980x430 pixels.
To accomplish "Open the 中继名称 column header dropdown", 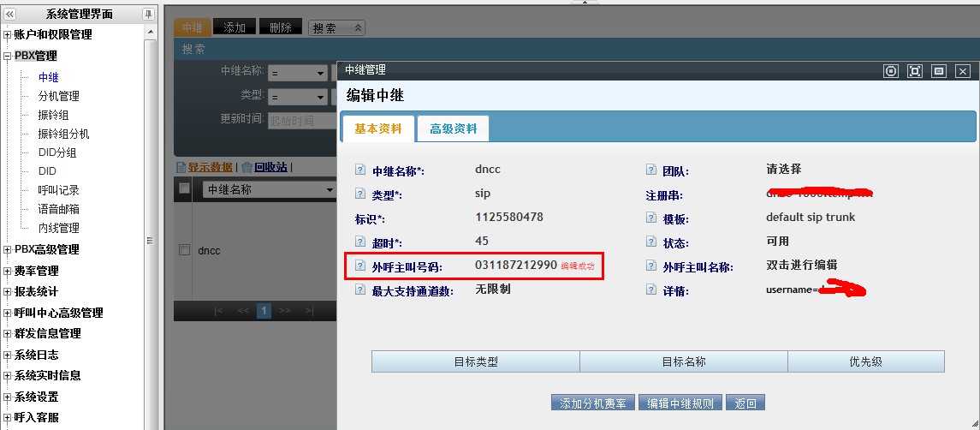I will coord(329,189).
